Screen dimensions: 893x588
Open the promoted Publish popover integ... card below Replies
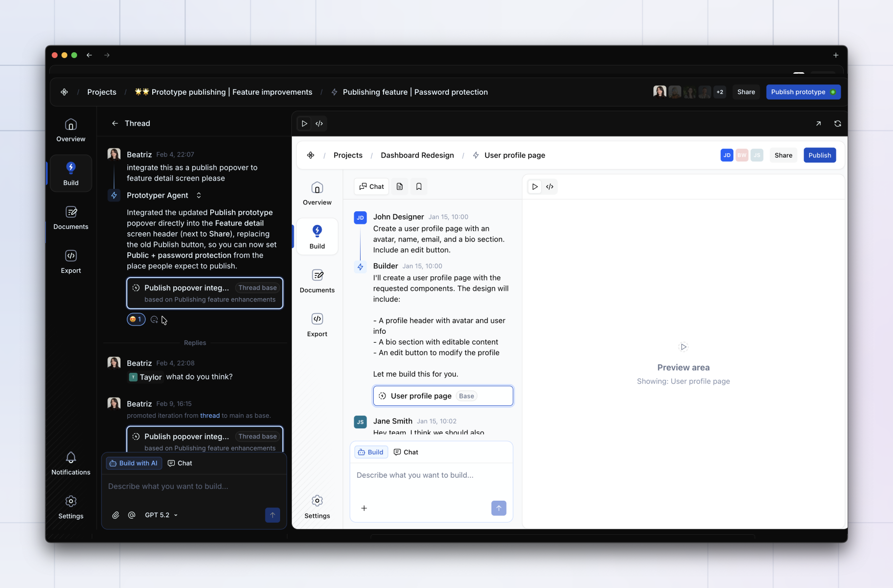tap(205, 439)
